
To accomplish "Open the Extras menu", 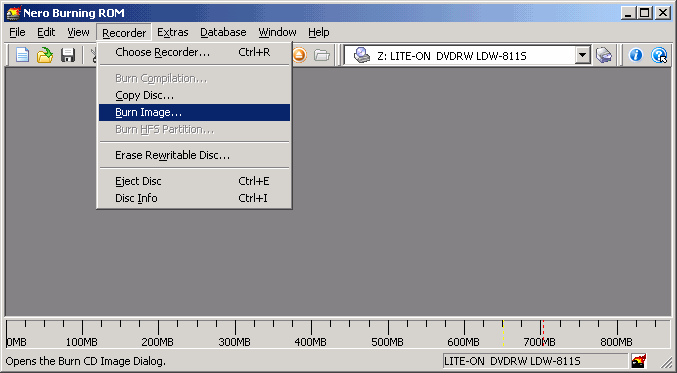I will click(173, 32).
